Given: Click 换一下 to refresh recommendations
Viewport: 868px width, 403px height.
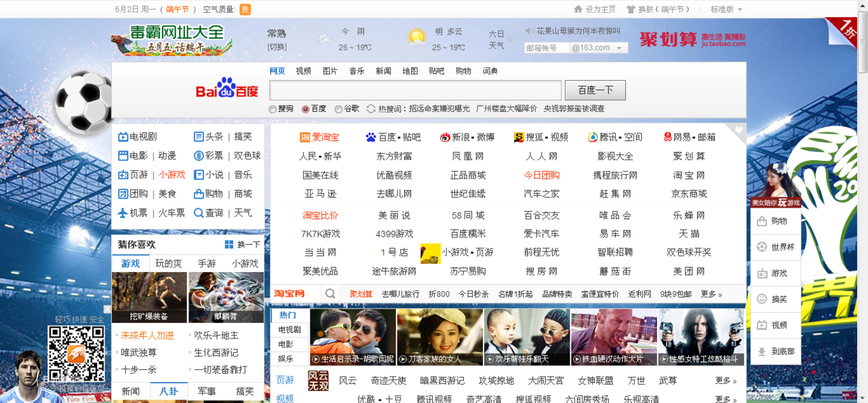Looking at the screenshot, I should [x=243, y=245].
